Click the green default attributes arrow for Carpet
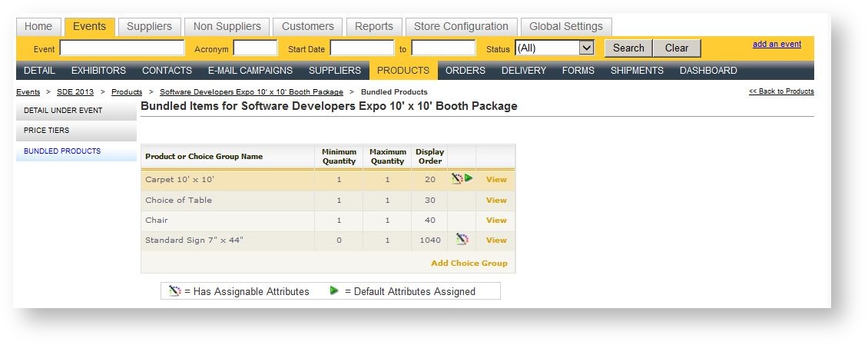Screen dimensions: 868x345 pos(469,178)
